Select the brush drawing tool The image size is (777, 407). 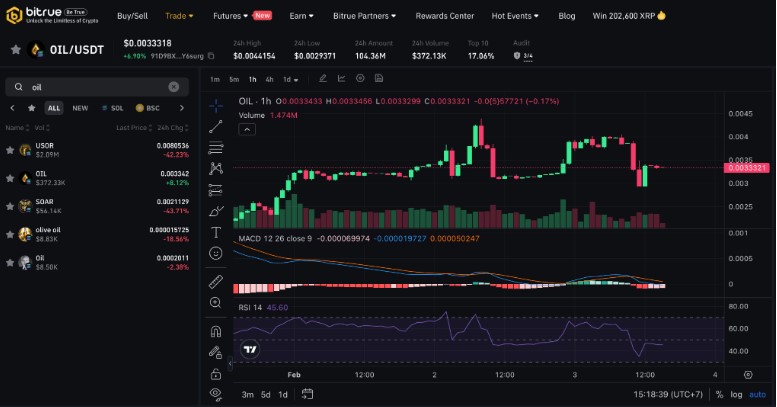(216, 211)
